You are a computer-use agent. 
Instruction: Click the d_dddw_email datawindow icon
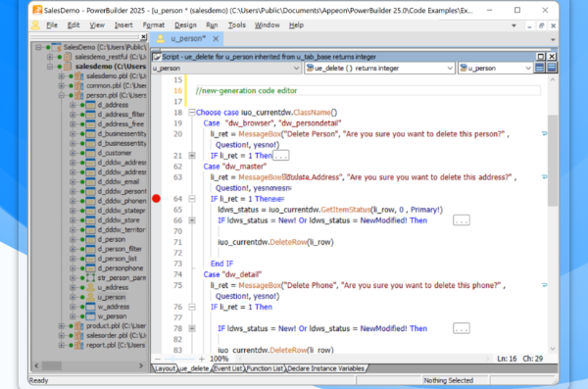90,182
